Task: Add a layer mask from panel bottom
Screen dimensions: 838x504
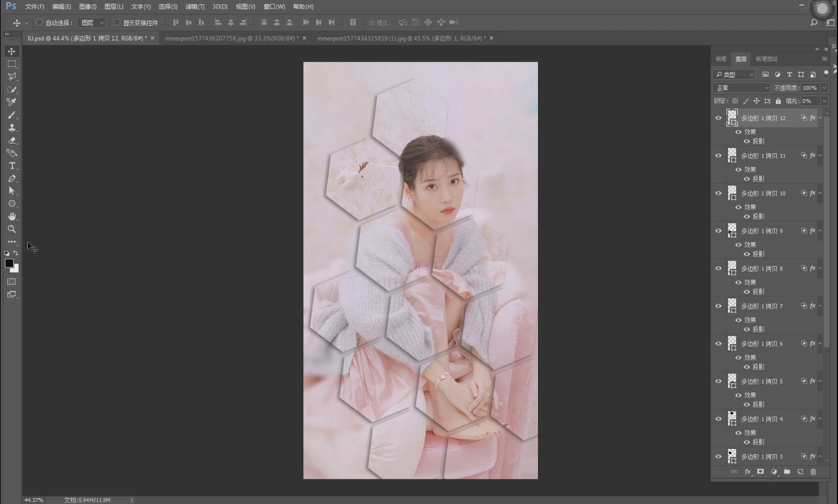Action: tap(760, 472)
